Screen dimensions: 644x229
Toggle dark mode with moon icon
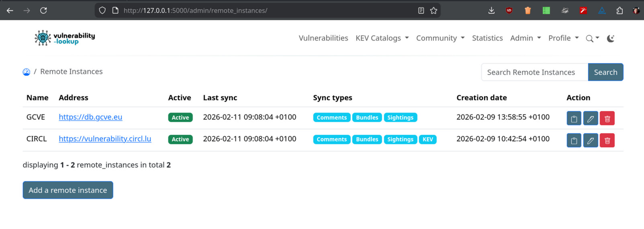(611, 39)
